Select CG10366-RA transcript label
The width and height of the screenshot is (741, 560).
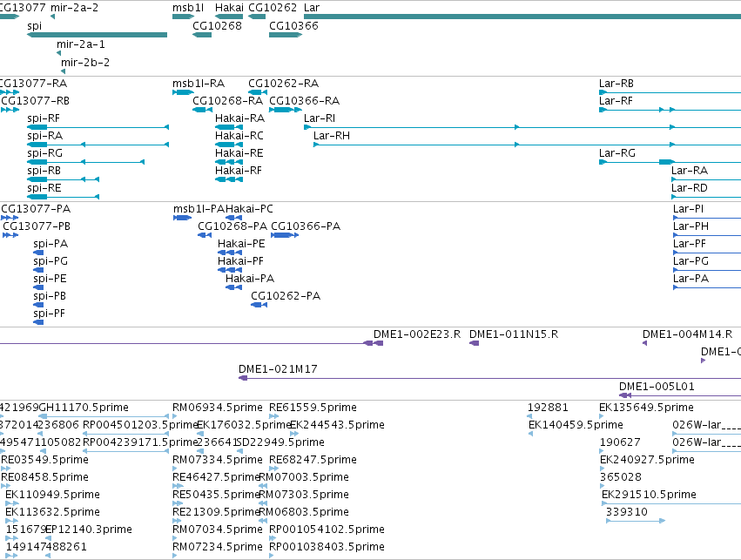(305, 101)
